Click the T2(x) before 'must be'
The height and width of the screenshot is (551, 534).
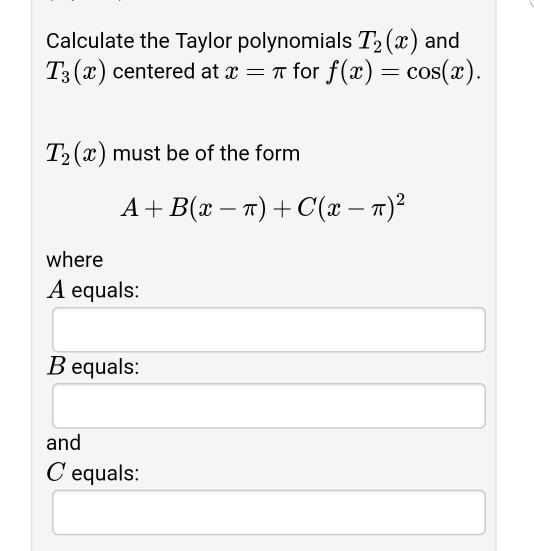click(x=76, y=154)
